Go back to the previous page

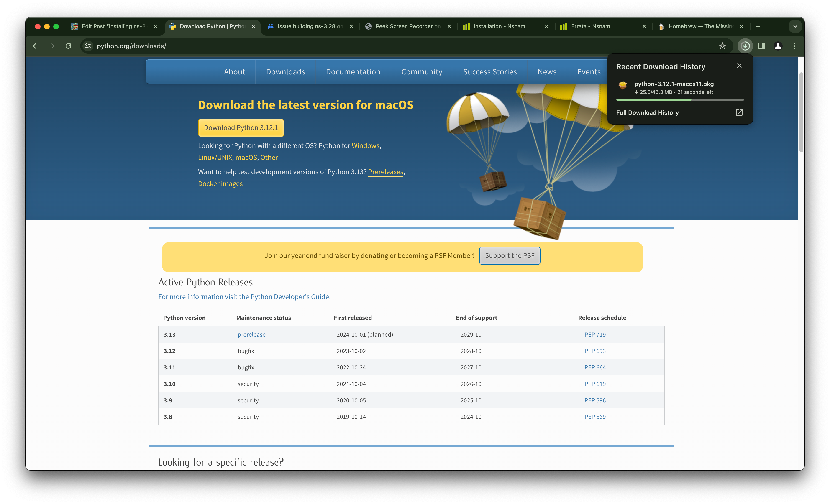[x=36, y=46]
